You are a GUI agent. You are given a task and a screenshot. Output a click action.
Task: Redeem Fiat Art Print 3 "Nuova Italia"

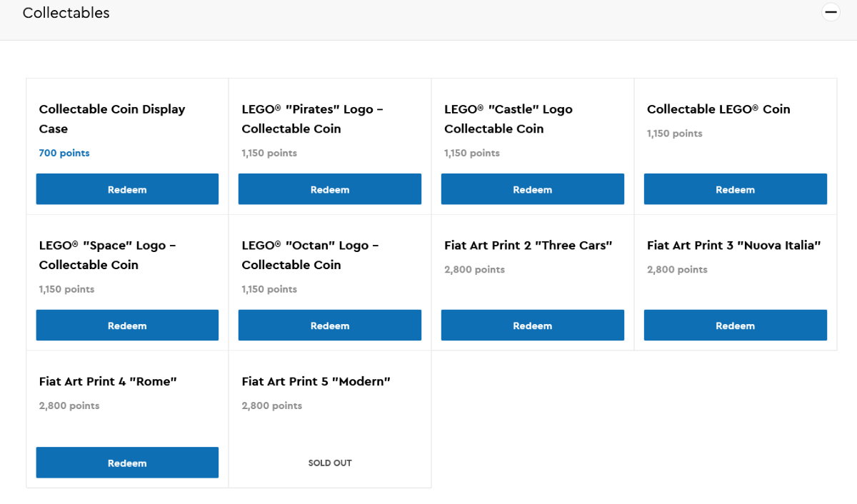click(736, 326)
